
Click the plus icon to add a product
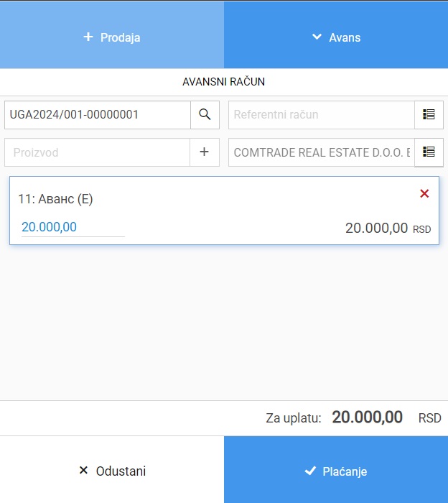[205, 152]
